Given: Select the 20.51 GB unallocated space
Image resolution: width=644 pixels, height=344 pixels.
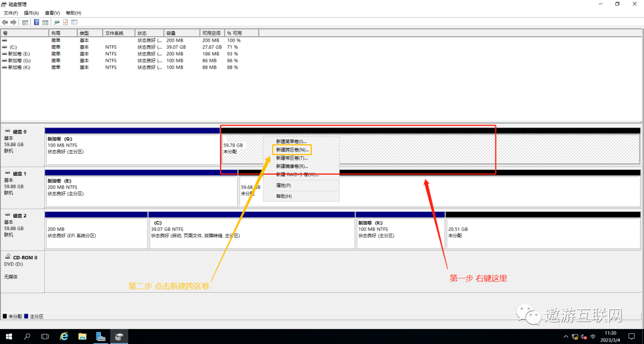Looking at the screenshot, I should coord(543,230).
